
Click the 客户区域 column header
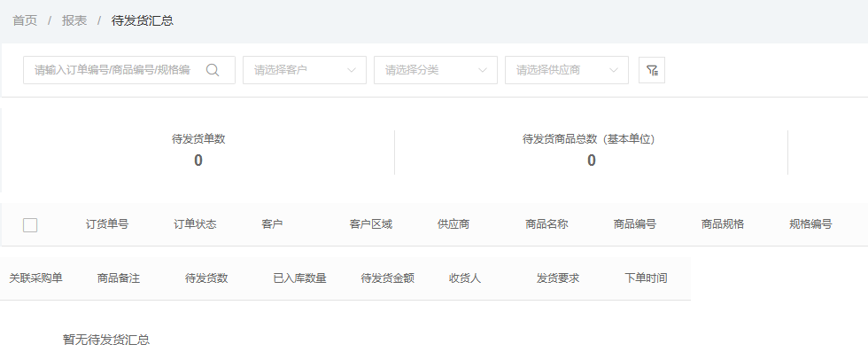pyautogui.click(x=371, y=224)
